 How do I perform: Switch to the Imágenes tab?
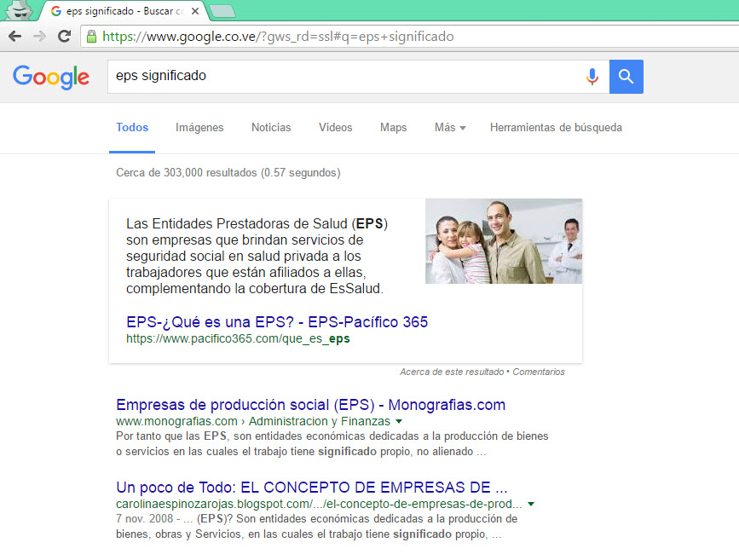tap(199, 128)
